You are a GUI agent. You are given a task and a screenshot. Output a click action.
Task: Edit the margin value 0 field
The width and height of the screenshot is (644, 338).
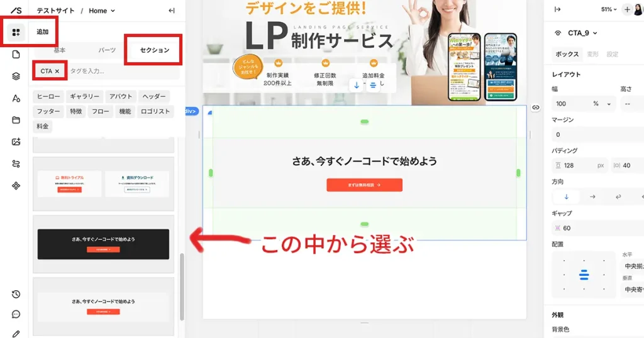(x=597, y=134)
